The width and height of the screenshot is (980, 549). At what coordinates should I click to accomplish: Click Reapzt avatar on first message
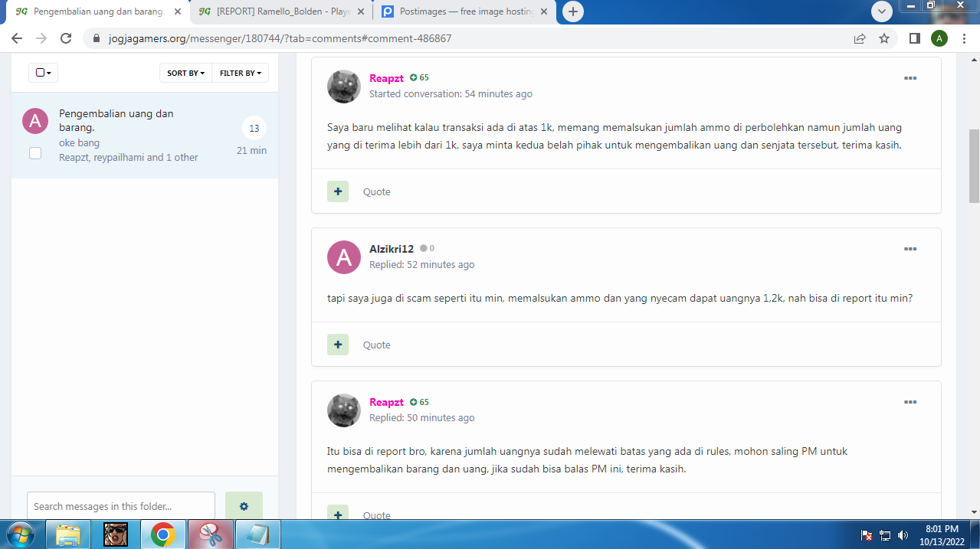tap(344, 87)
